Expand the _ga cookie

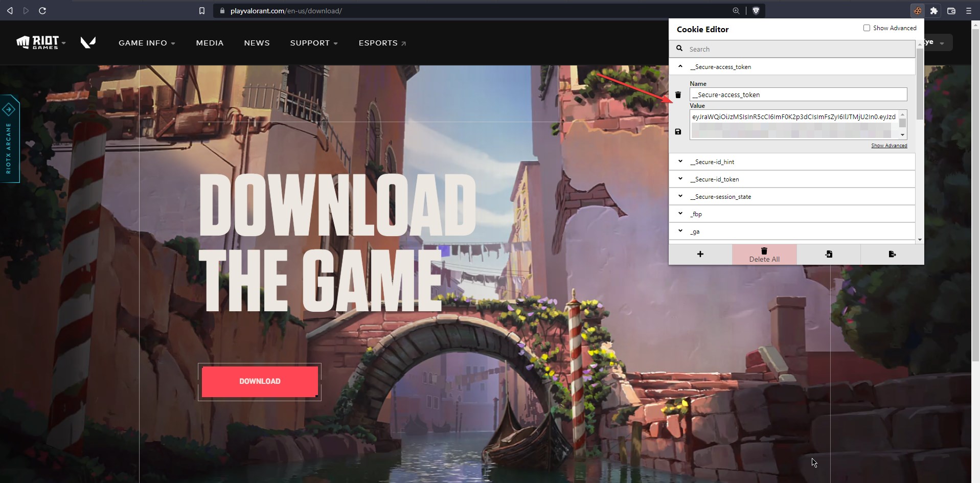[680, 231]
